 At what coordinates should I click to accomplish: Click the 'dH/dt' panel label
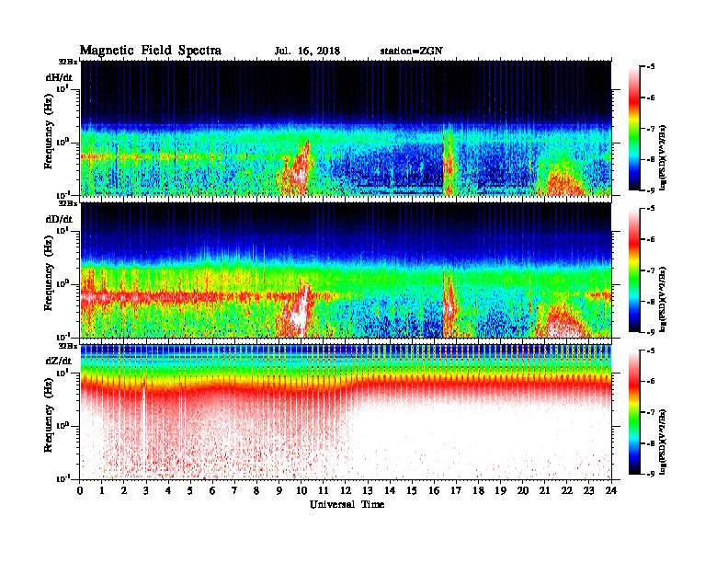(59, 77)
